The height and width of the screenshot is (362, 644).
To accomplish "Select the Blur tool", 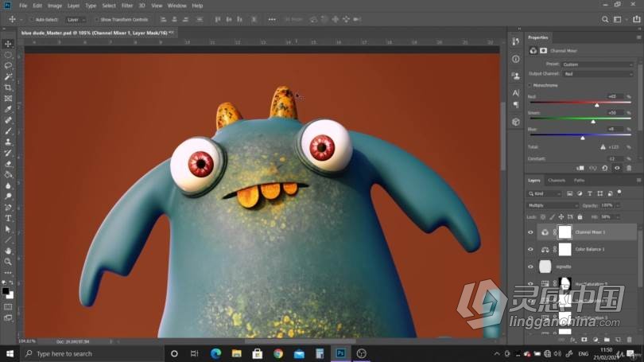I will [x=8, y=185].
